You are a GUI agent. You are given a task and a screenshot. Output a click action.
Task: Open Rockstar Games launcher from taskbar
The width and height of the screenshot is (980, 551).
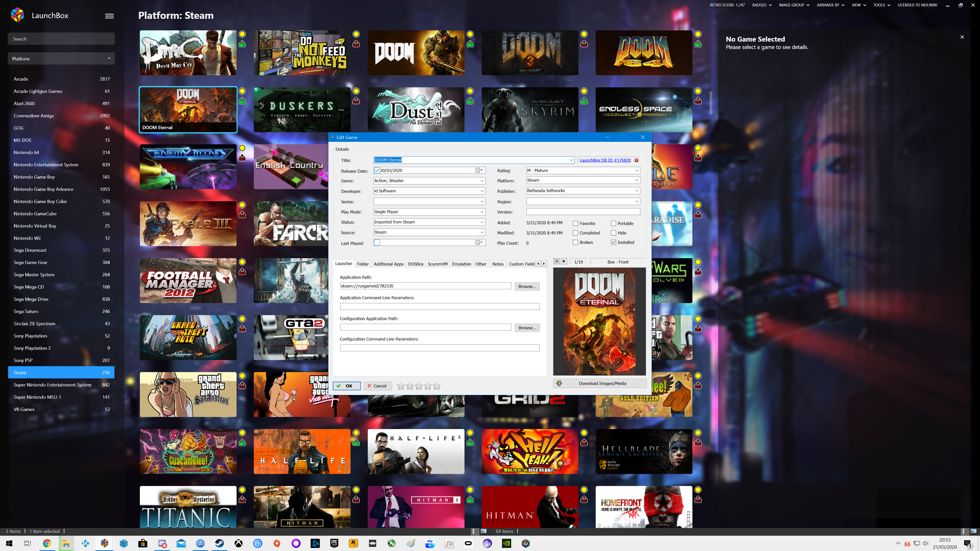(x=353, y=543)
